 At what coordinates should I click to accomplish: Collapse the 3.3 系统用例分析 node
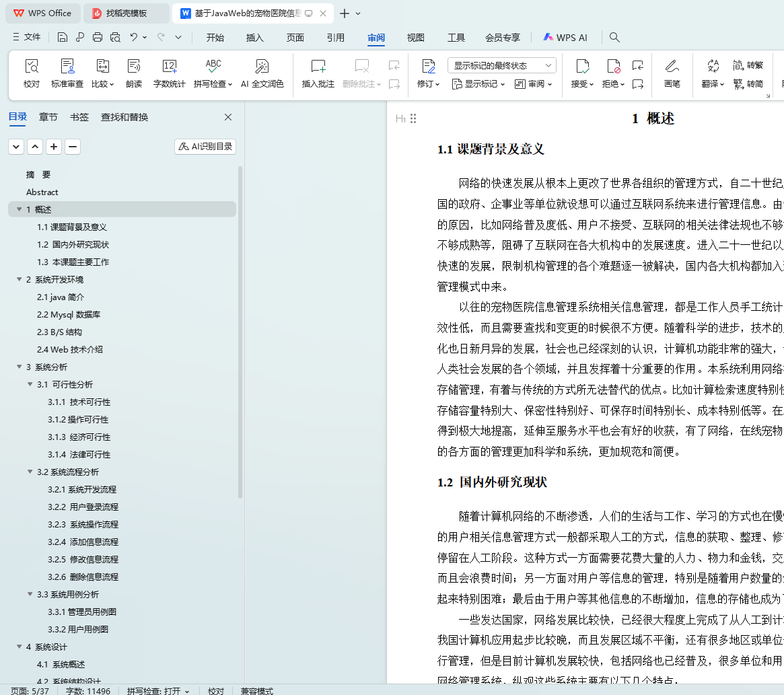30,594
